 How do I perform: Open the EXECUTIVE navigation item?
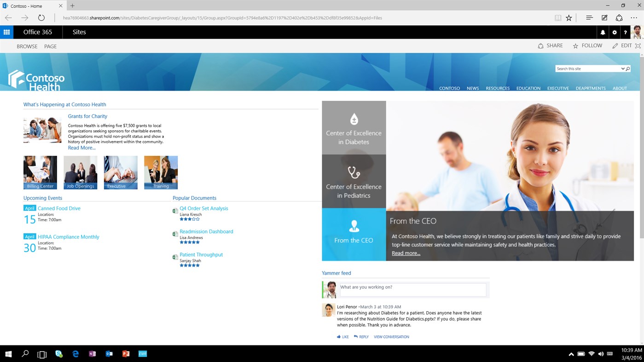pos(558,88)
